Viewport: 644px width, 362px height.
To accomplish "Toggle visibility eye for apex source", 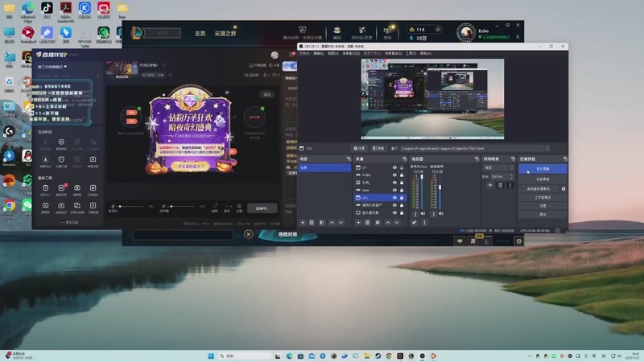I will point(394,190).
